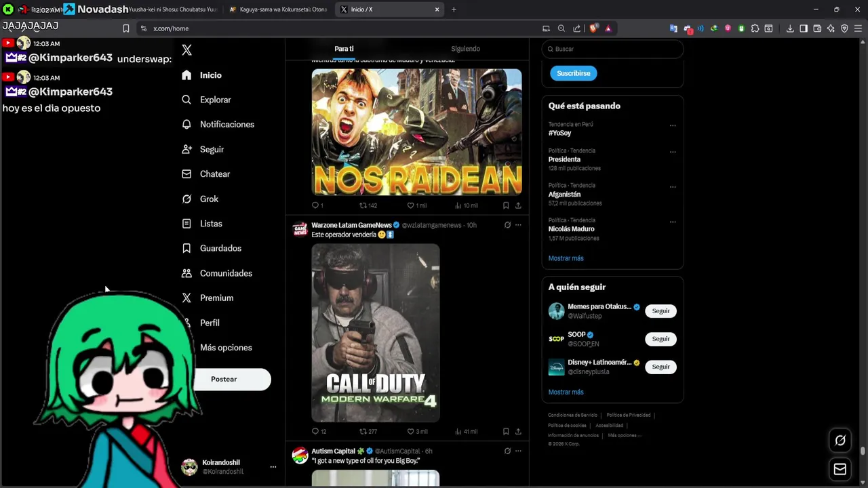Follow Memes para Otakus with Seguir

click(x=660, y=311)
